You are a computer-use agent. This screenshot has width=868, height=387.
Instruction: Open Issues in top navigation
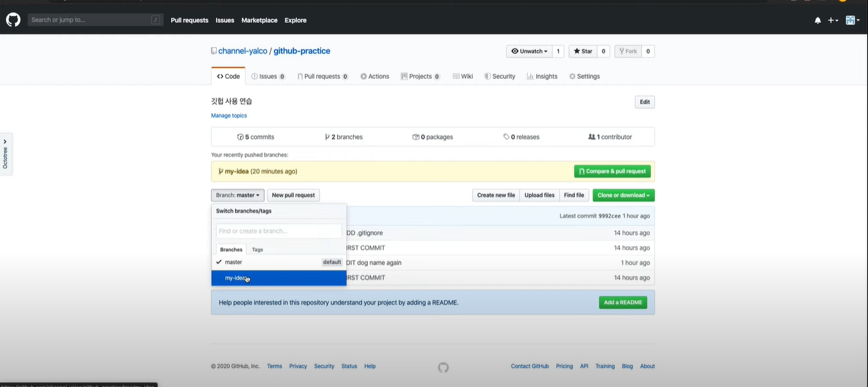point(225,21)
